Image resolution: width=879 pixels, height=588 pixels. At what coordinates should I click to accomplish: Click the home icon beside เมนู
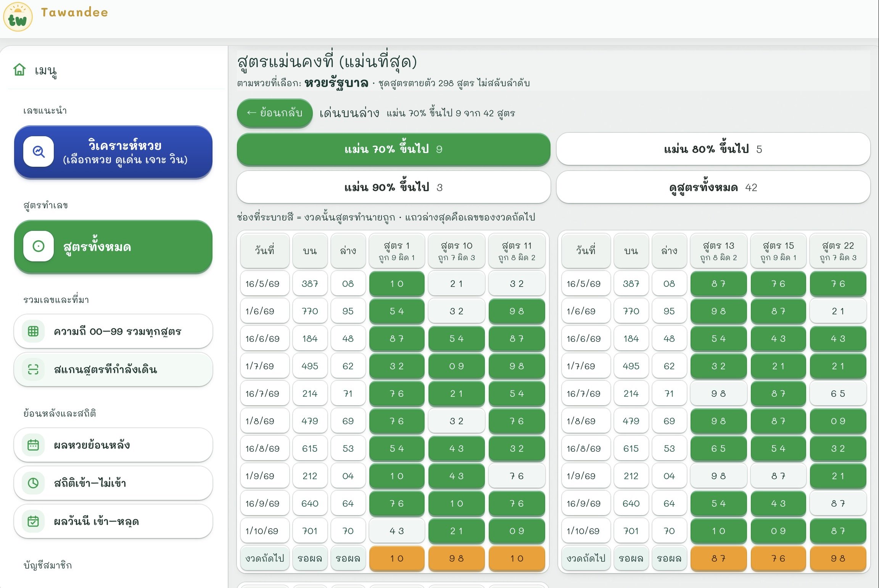(19, 70)
